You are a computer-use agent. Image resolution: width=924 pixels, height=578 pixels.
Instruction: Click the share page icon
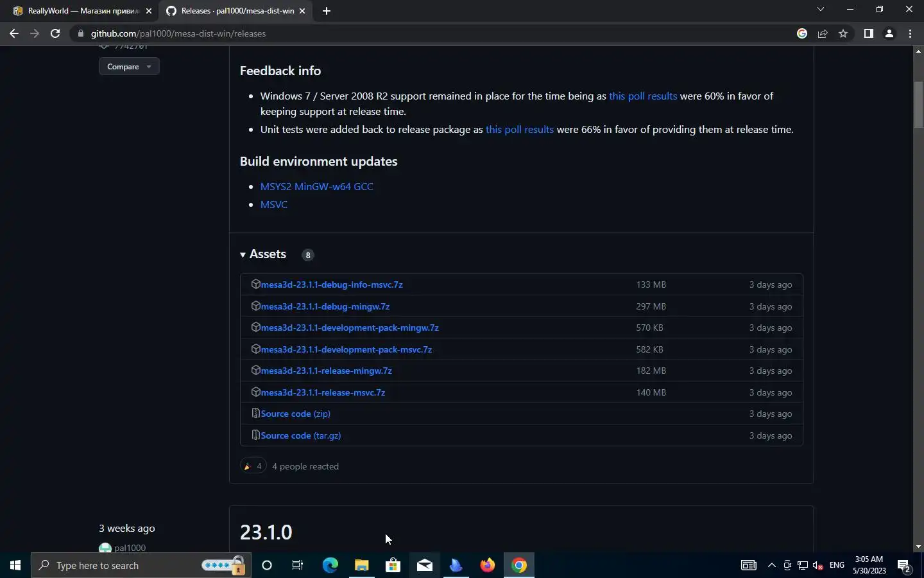[x=823, y=33]
